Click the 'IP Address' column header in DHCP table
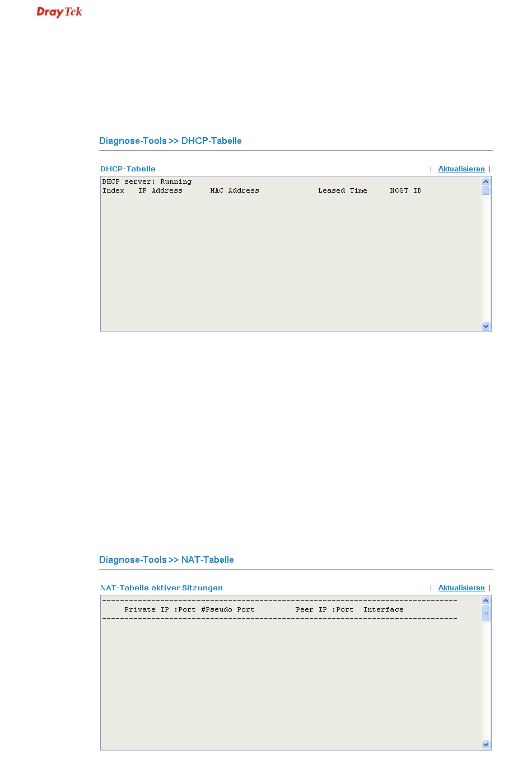 pyautogui.click(x=160, y=190)
